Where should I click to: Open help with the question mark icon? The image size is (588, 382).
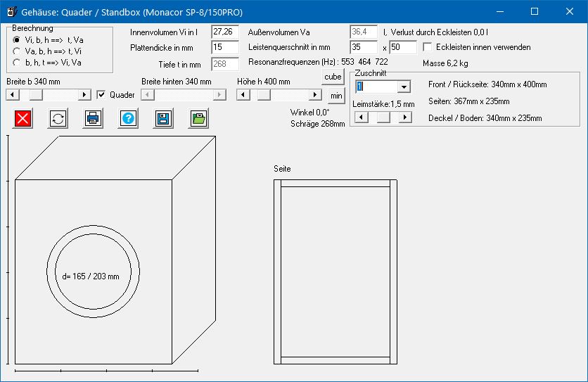pyautogui.click(x=128, y=119)
